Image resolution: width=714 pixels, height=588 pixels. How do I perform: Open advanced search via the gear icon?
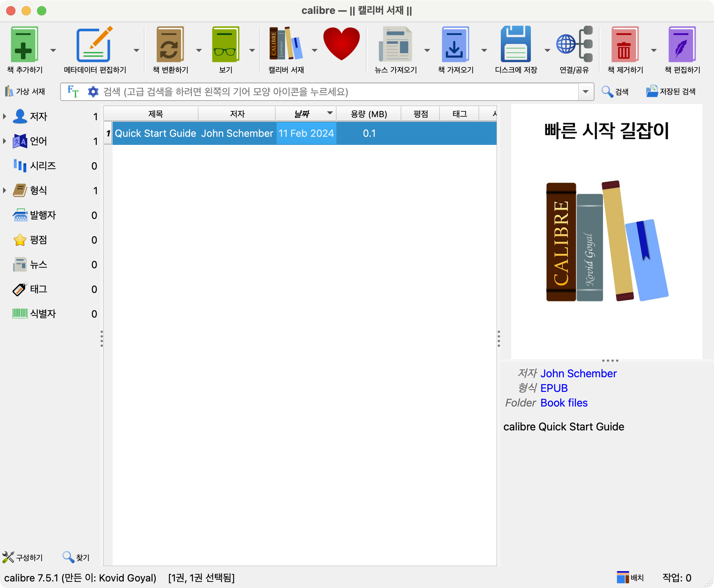click(x=93, y=92)
